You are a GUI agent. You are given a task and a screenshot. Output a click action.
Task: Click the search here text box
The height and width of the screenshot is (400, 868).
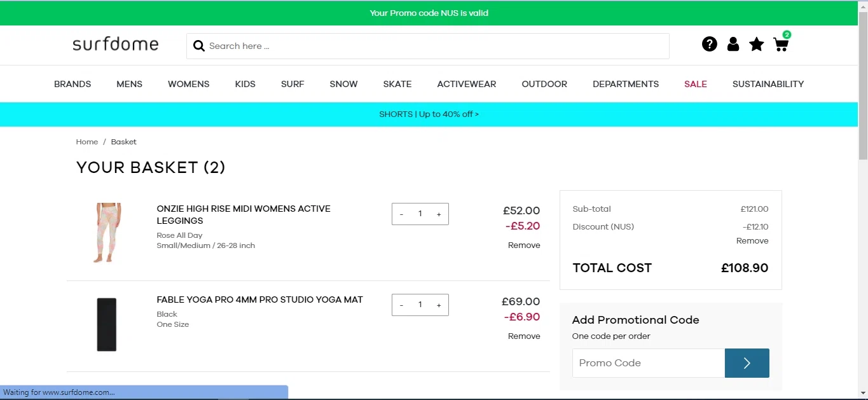[x=432, y=46]
